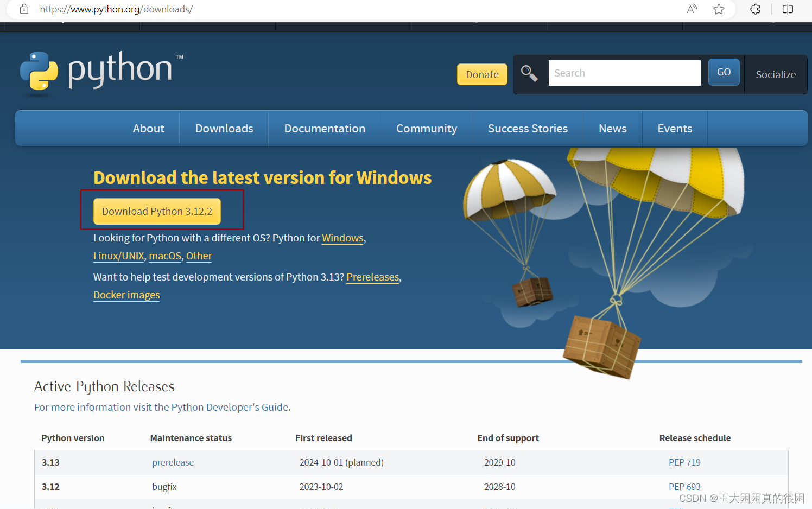Image resolution: width=812 pixels, height=509 pixels.
Task: Click the site lock icon in address bar
Action: click(x=24, y=9)
